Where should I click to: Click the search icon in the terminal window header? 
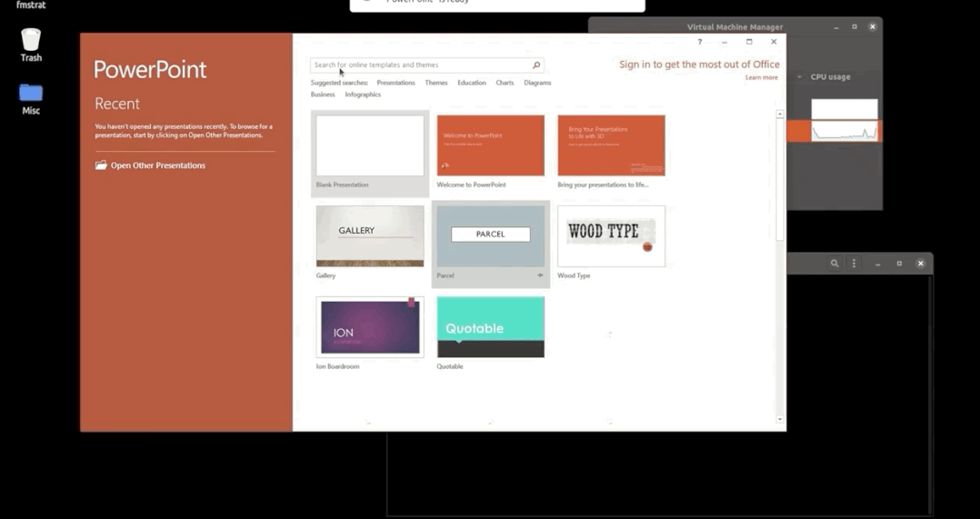click(835, 264)
